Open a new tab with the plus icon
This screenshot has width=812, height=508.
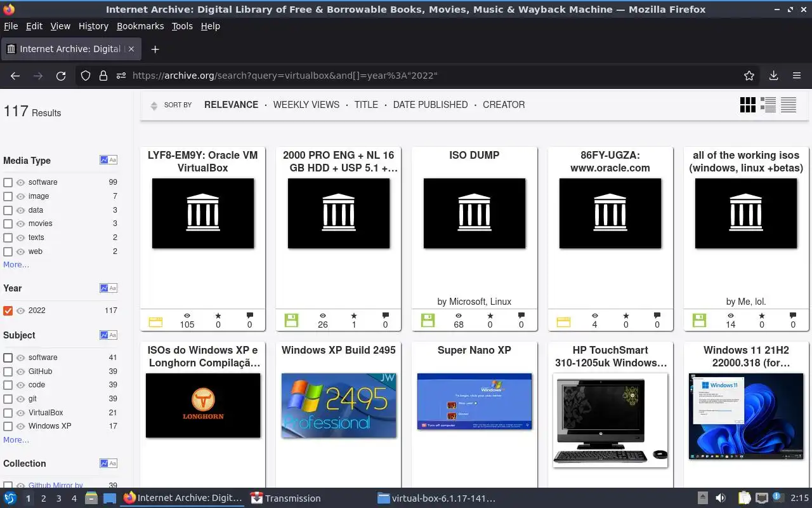coord(155,49)
